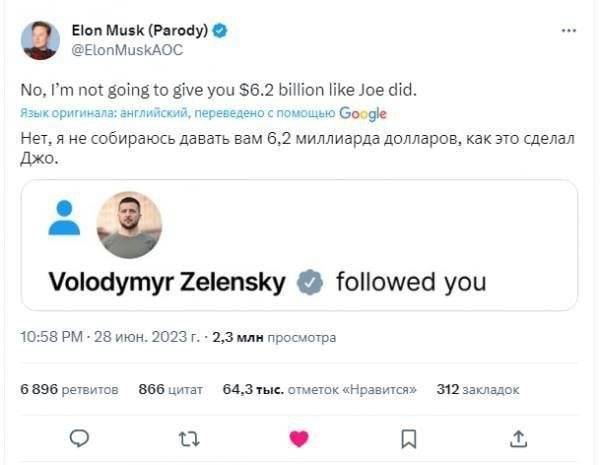Open the @ElonMuskAOC handle link
The image size is (600, 465).
point(126,48)
